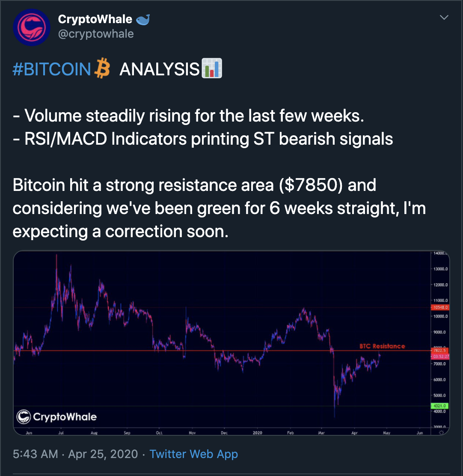This screenshot has width=463, height=476.
Task: Expand the tweet options chevron
Action: (x=444, y=18)
